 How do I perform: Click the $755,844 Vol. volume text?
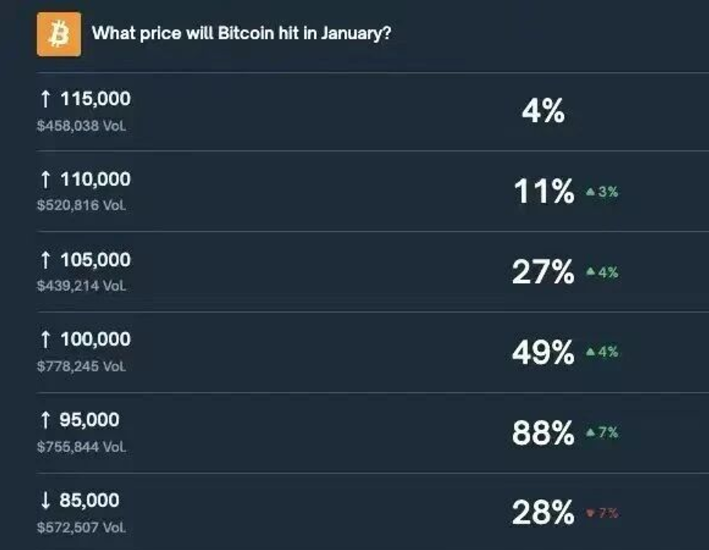tap(82, 446)
